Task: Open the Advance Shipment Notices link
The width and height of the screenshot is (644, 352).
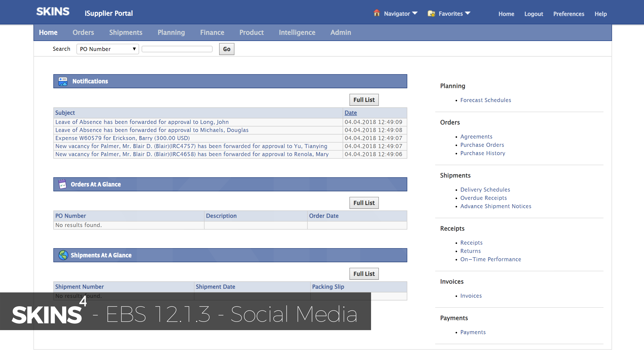Action: click(496, 206)
